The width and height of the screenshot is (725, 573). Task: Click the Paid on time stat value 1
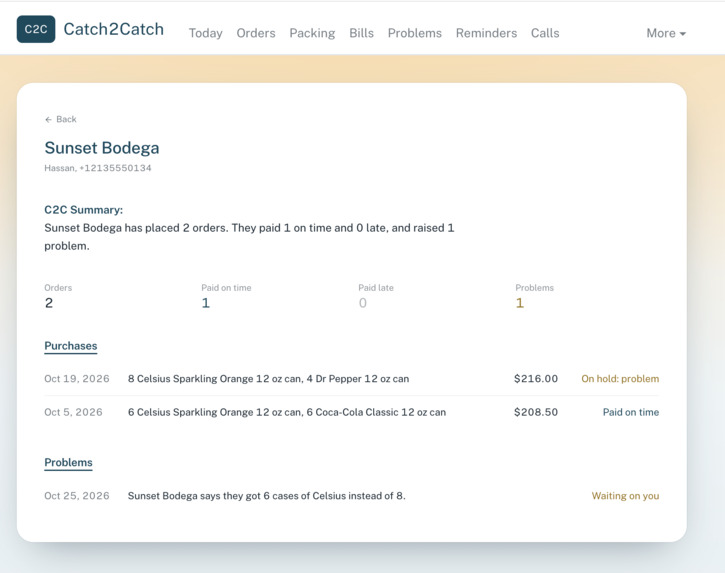click(206, 303)
